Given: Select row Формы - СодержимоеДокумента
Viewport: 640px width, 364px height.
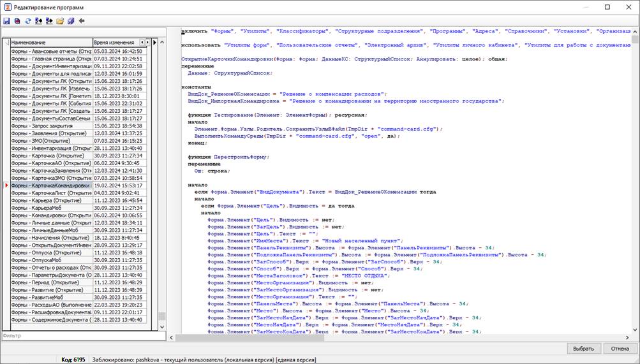Looking at the screenshot, I should (x=78, y=319).
